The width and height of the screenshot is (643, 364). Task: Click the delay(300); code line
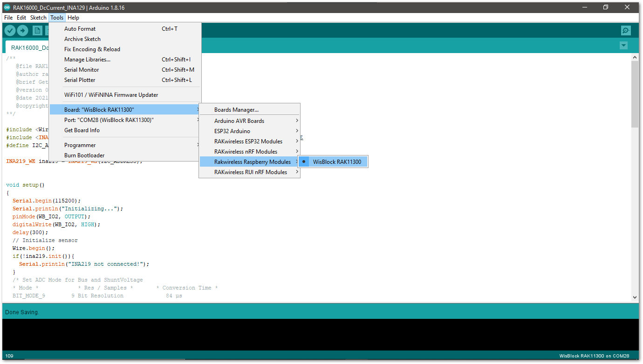tap(30, 233)
